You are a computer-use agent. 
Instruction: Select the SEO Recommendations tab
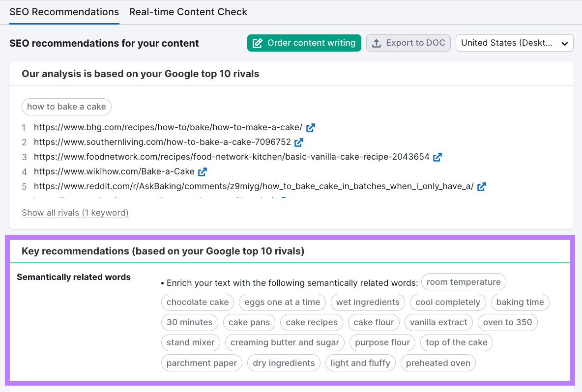pos(64,12)
